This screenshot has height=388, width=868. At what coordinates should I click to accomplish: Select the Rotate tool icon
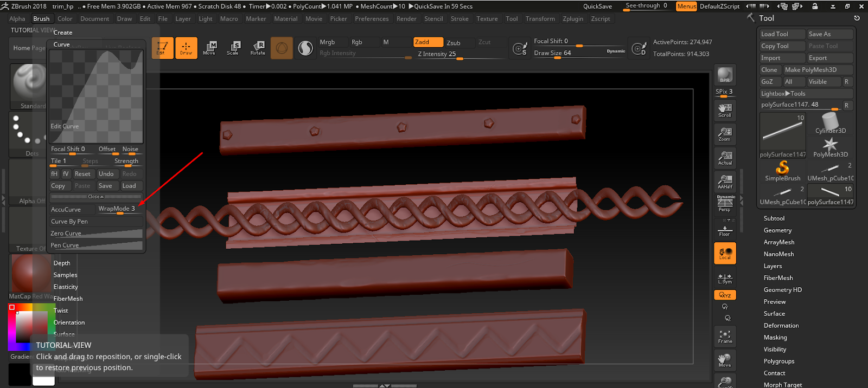click(258, 48)
